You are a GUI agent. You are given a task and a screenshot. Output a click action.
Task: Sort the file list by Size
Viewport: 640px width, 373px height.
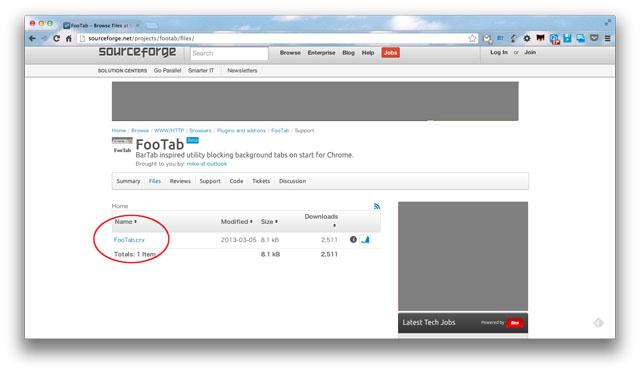pyautogui.click(x=269, y=222)
